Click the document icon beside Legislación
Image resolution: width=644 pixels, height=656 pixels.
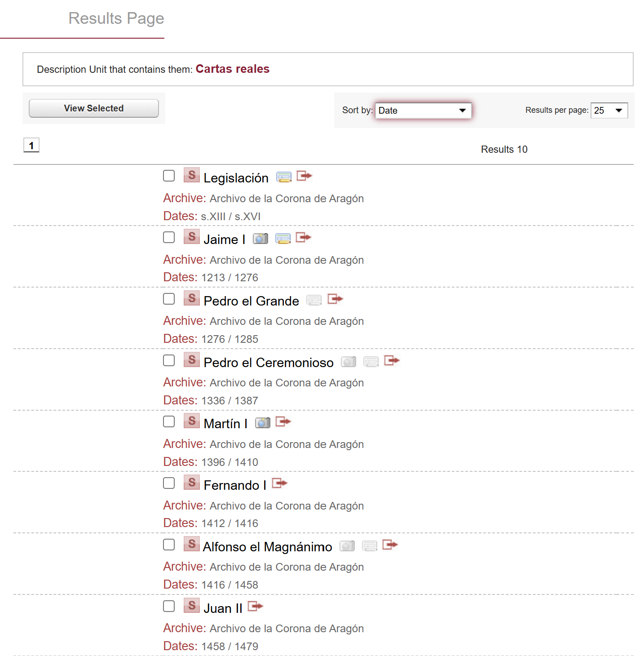[283, 177]
